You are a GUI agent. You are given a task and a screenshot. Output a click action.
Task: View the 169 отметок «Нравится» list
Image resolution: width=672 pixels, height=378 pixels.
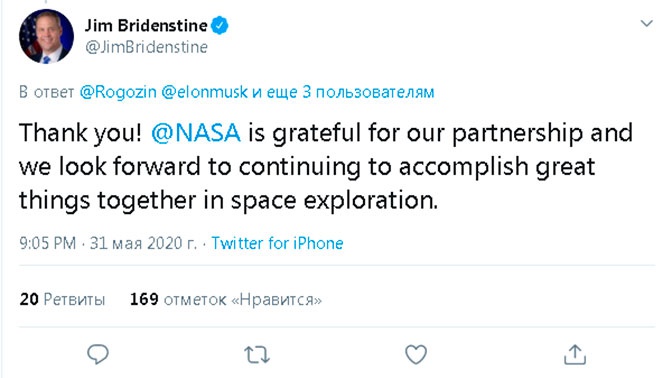pos(226,299)
